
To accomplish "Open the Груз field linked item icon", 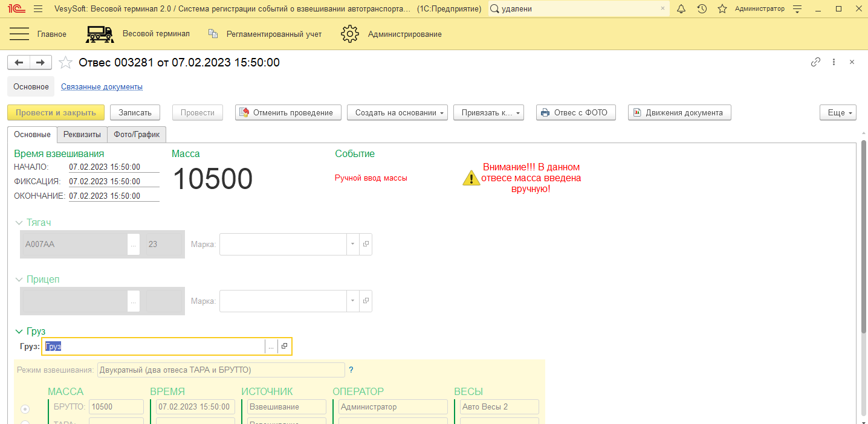I will pyautogui.click(x=285, y=346).
